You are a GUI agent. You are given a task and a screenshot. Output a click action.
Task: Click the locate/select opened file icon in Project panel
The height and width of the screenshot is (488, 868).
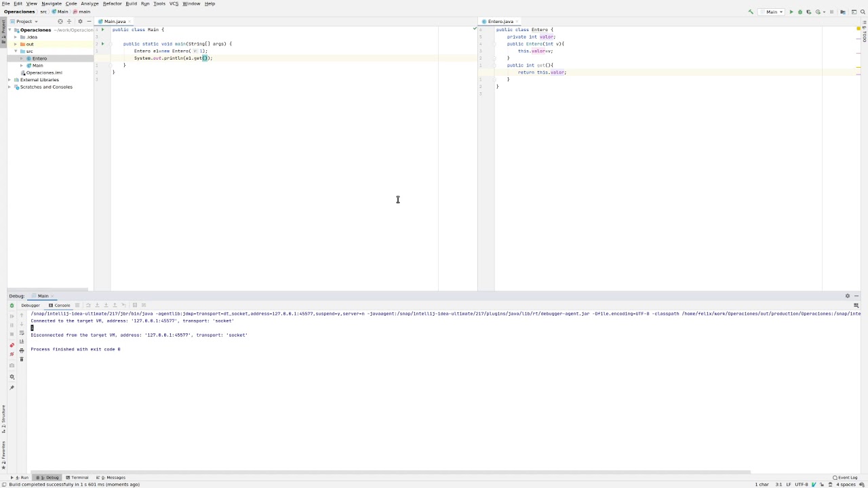[x=60, y=22]
